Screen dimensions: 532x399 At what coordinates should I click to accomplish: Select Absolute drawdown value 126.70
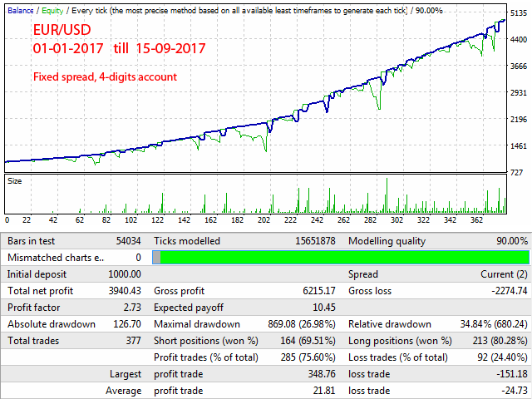127,324
